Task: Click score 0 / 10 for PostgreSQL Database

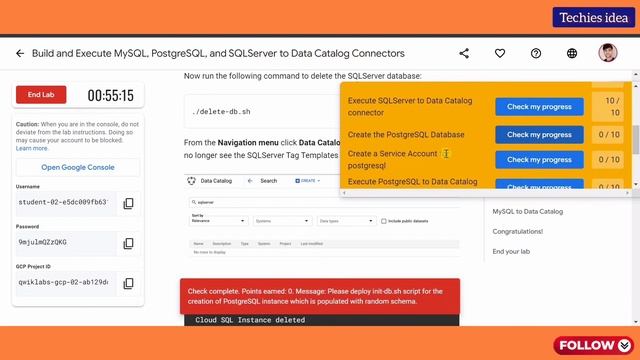Action: click(x=609, y=135)
